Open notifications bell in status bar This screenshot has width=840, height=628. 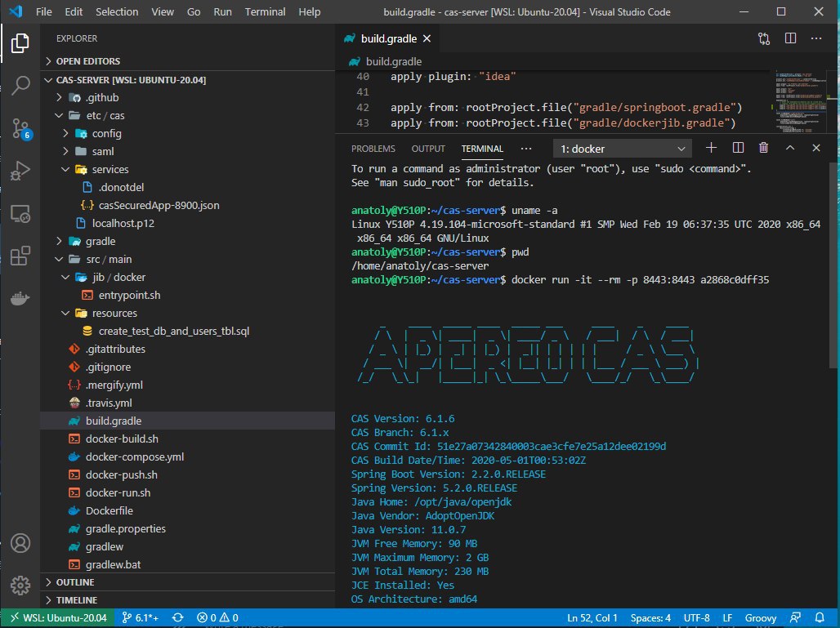click(x=819, y=618)
